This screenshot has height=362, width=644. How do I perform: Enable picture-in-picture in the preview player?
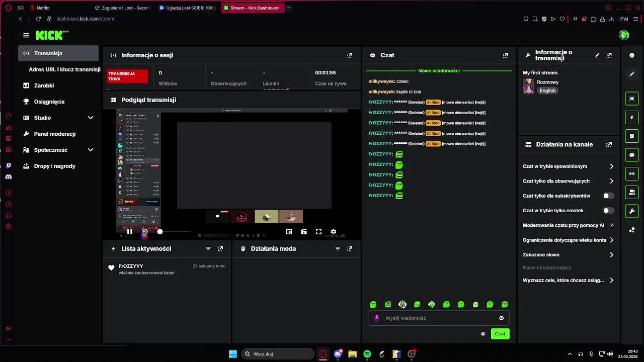[289, 232]
